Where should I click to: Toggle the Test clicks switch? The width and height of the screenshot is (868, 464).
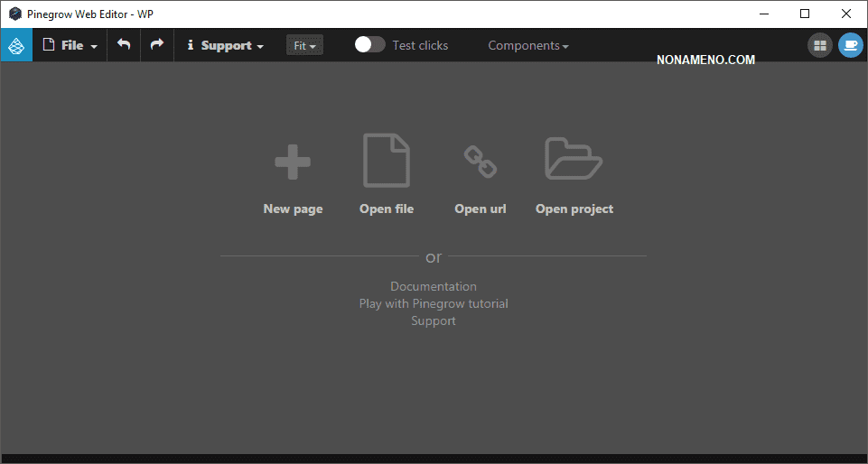(369, 45)
